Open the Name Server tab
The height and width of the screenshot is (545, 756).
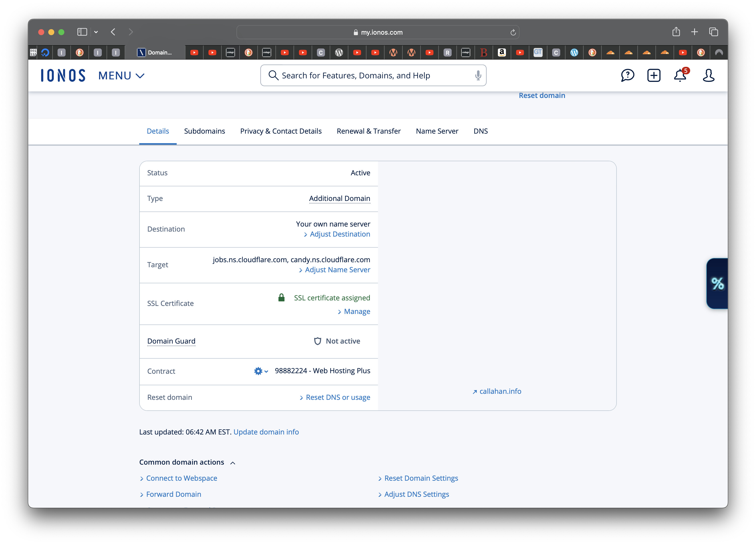coord(437,131)
